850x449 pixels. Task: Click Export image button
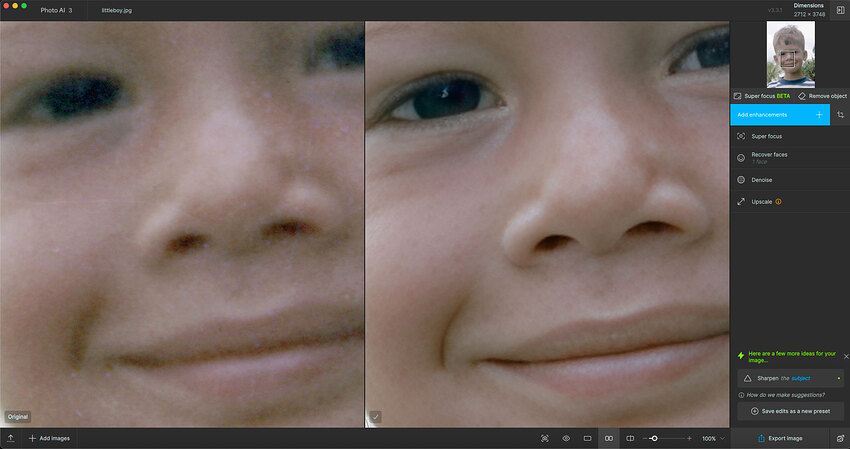pos(780,438)
